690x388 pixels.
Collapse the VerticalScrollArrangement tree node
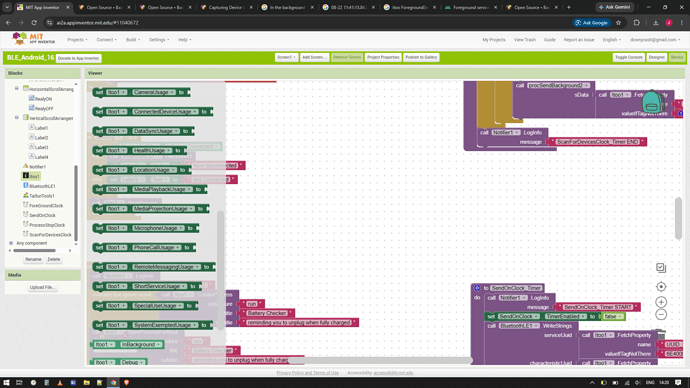(17, 117)
